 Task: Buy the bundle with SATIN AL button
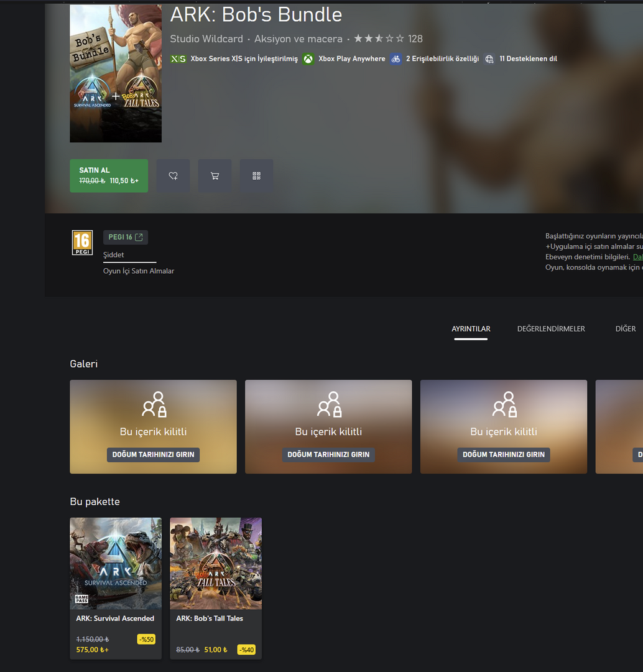(109, 175)
